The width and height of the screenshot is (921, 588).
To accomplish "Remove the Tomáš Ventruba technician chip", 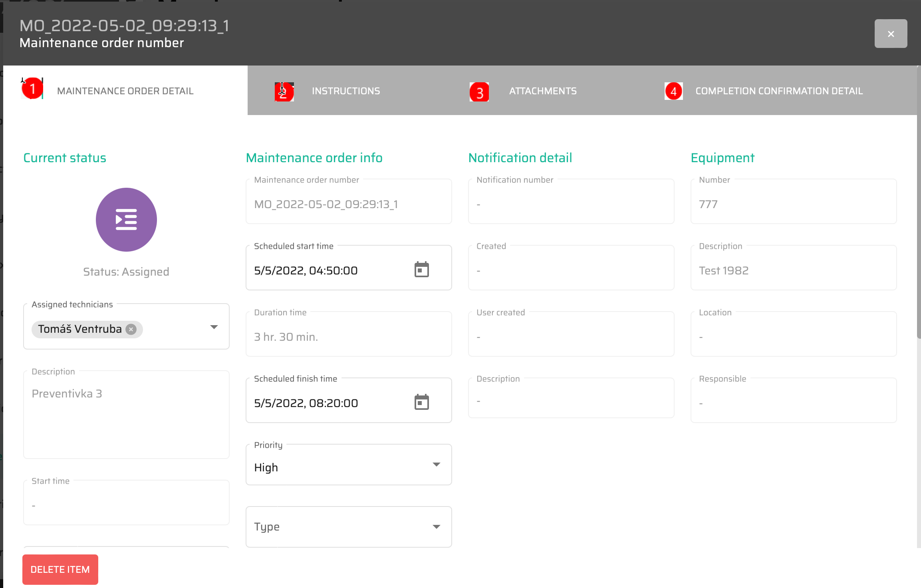I will 131,329.
